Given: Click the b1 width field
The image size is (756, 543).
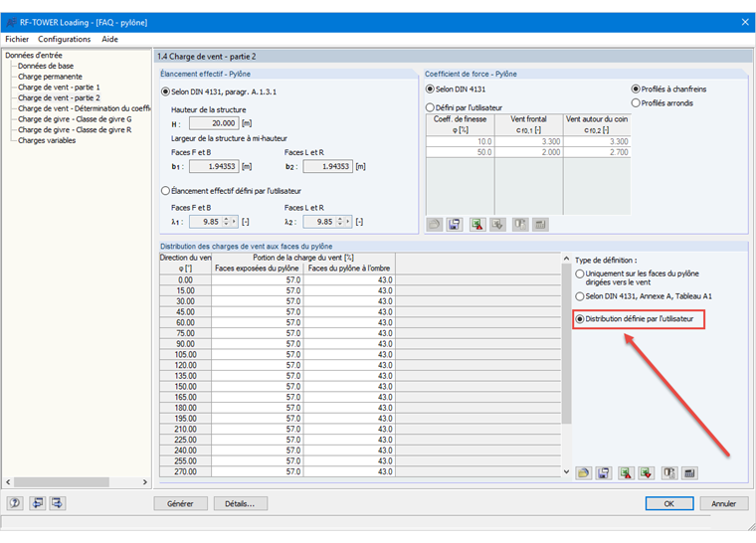Looking at the screenshot, I should pos(214,166).
